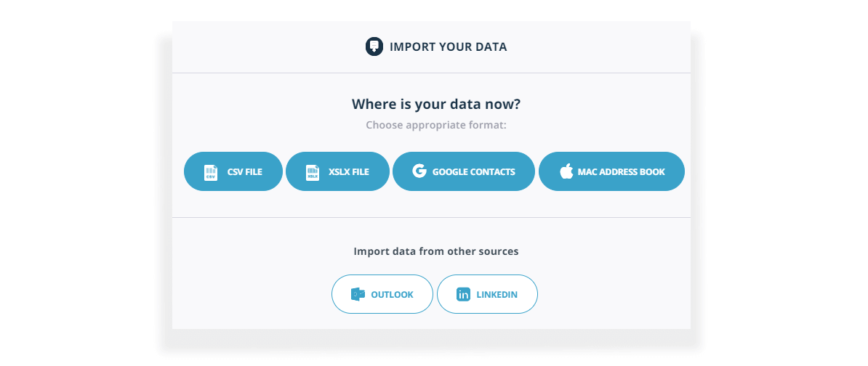Click the Apple logo icon
The width and height of the screenshot is (868, 366).
tap(566, 171)
